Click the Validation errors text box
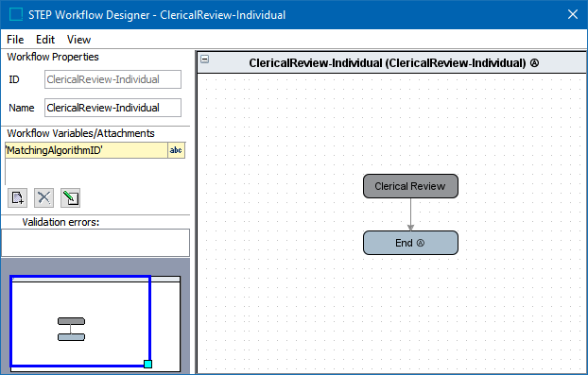This screenshot has width=588, height=375. click(x=95, y=243)
